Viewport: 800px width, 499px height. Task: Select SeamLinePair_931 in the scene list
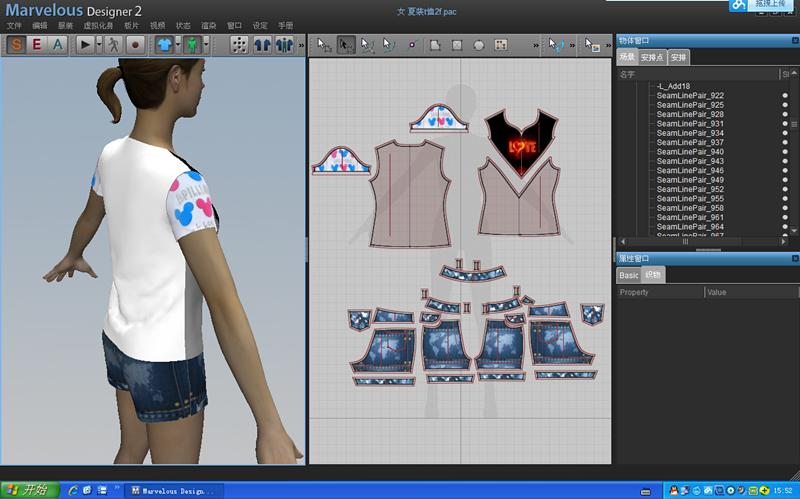pos(690,124)
